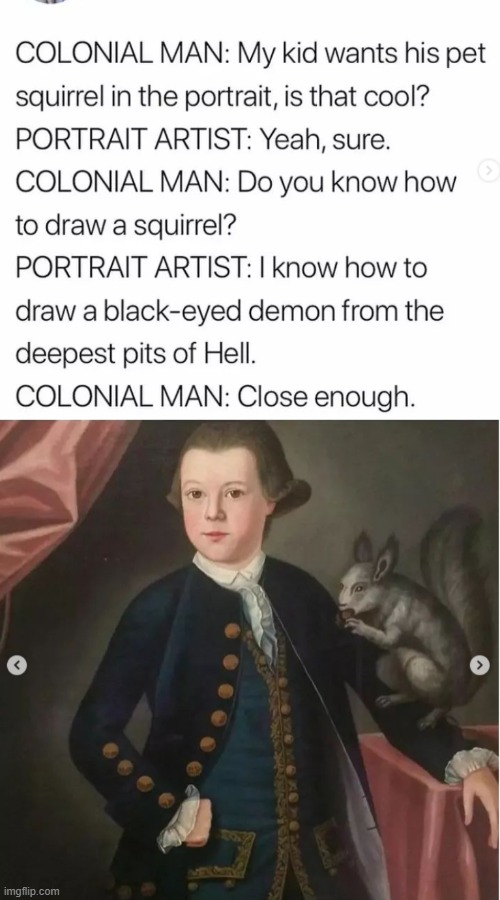This screenshot has width=500, height=900.
Task: Click the faint right chevron beside the text
Action: (x=489, y=170)
